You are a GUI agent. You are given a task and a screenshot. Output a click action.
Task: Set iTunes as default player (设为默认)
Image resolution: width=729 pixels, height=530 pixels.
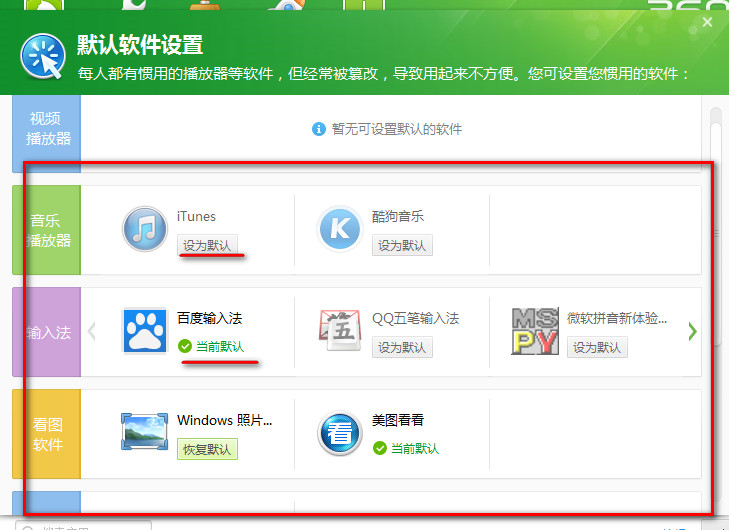tap(207, 245)
